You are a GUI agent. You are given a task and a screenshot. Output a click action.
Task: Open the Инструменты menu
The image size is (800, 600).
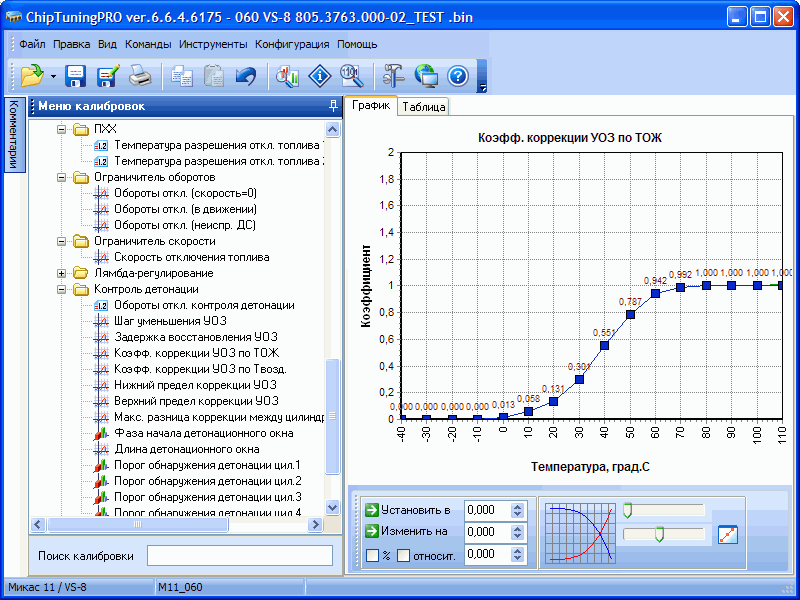213,44
